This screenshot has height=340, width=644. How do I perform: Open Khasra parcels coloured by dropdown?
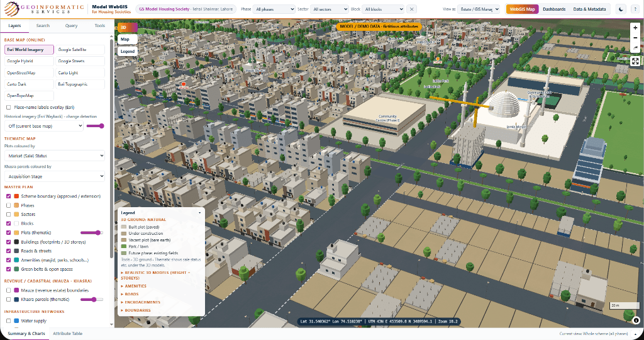coord(55,176)
